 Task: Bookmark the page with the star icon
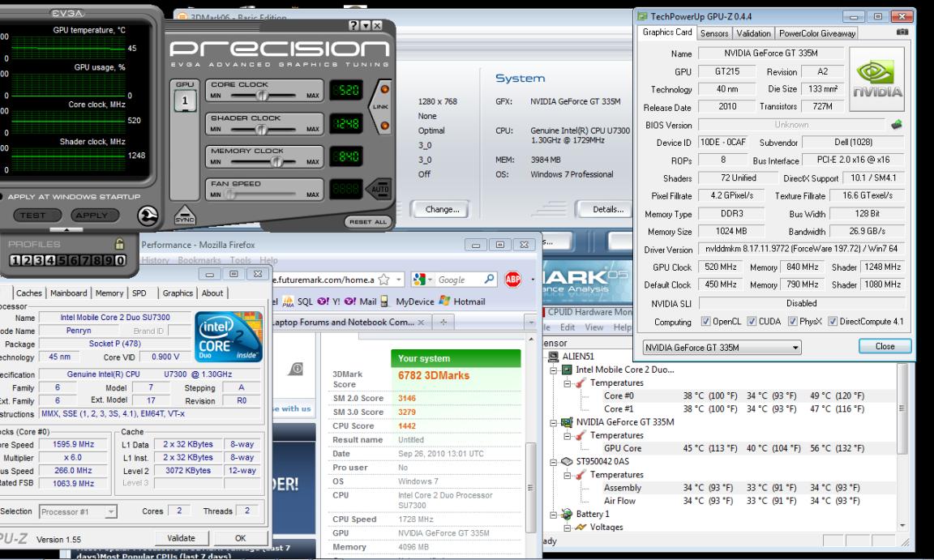pos(384,279)
